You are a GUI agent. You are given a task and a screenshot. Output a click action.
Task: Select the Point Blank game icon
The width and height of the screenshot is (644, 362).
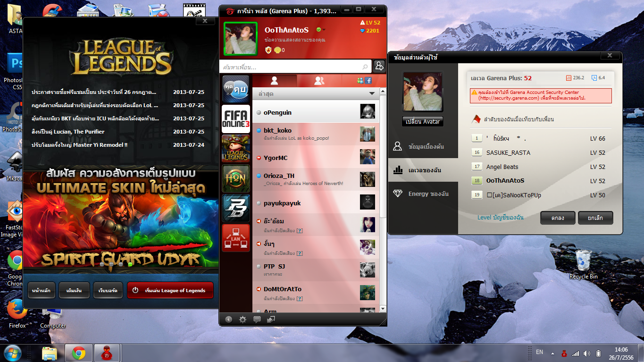pyautogui.click(x=236, y=208)
